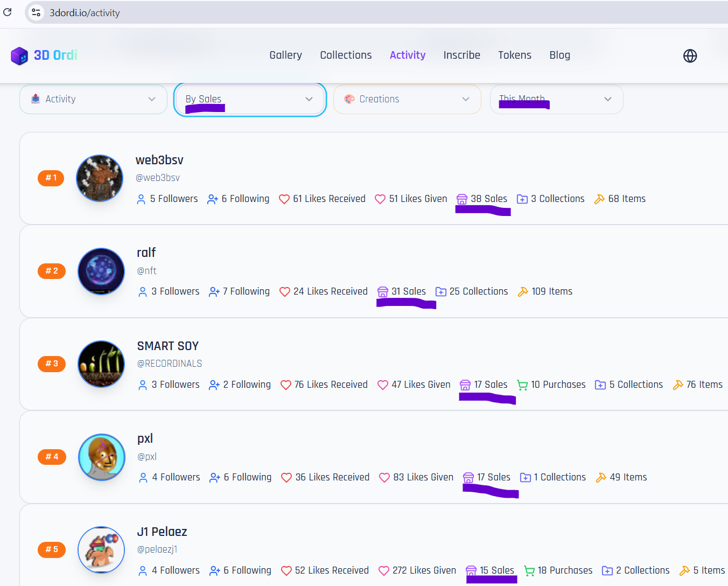Open the web3bsv profile name link

tap(159, 160)
